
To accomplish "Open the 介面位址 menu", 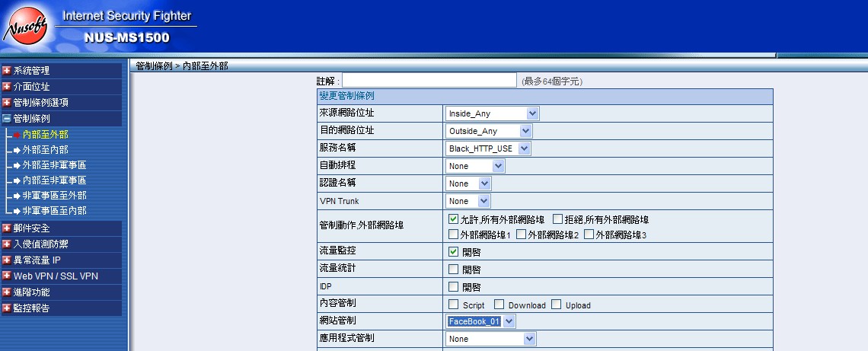I will 31,86.
